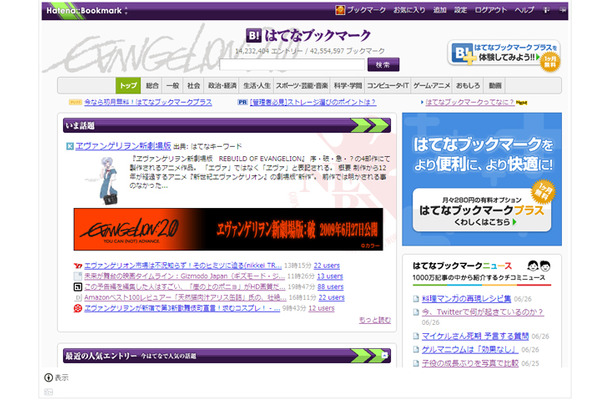Click the EVANGELION 2.0 movie banner
This screenshot has height=400, width=610.
click(x=228, y=229)
